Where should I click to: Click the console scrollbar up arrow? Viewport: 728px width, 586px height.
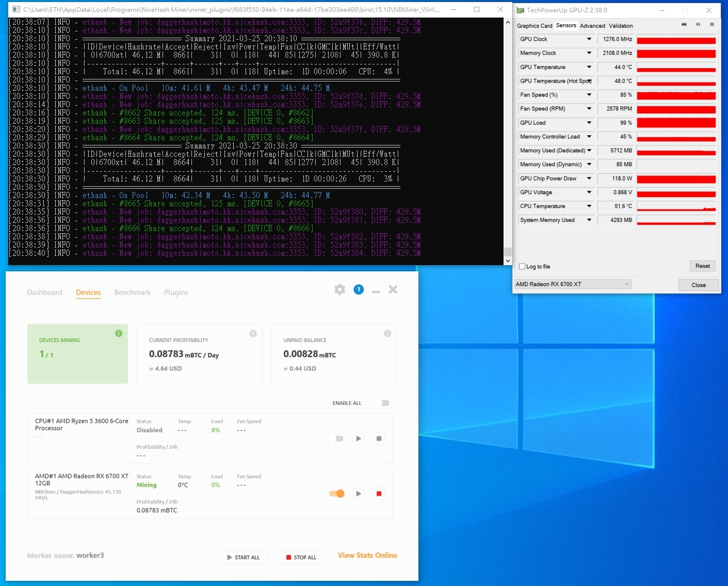coord(508,23)
